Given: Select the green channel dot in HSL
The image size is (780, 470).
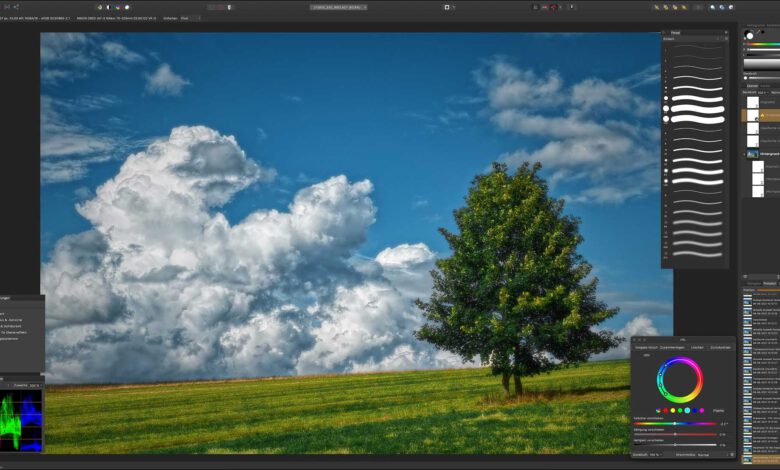Looking at the screenshot, I should [x=680, y=410].
